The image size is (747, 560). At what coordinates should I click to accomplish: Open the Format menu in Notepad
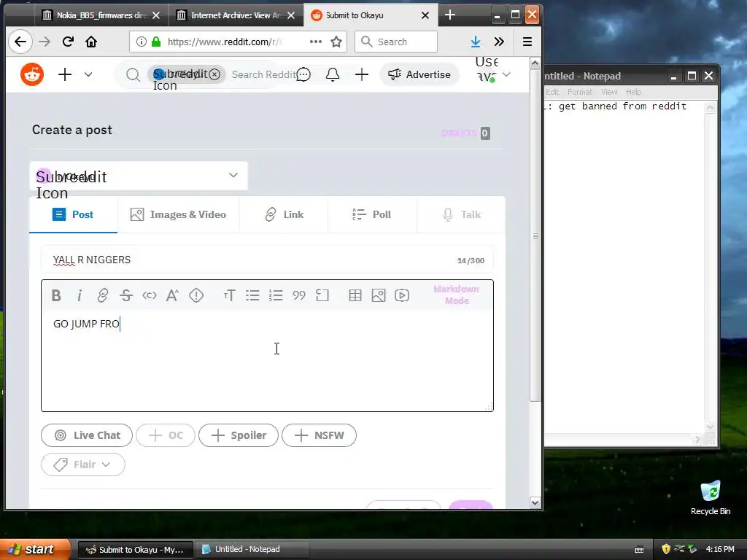click(x=580, y=92)
